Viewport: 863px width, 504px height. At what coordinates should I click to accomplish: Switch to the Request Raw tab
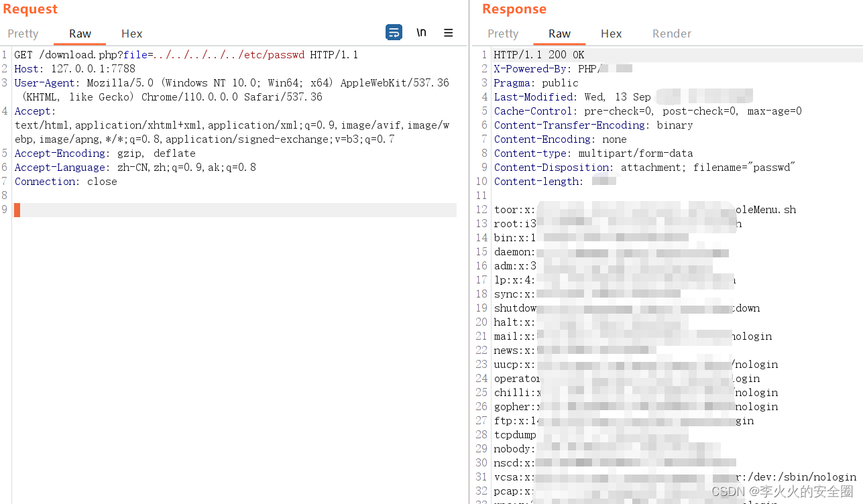(x=80, y=34)
